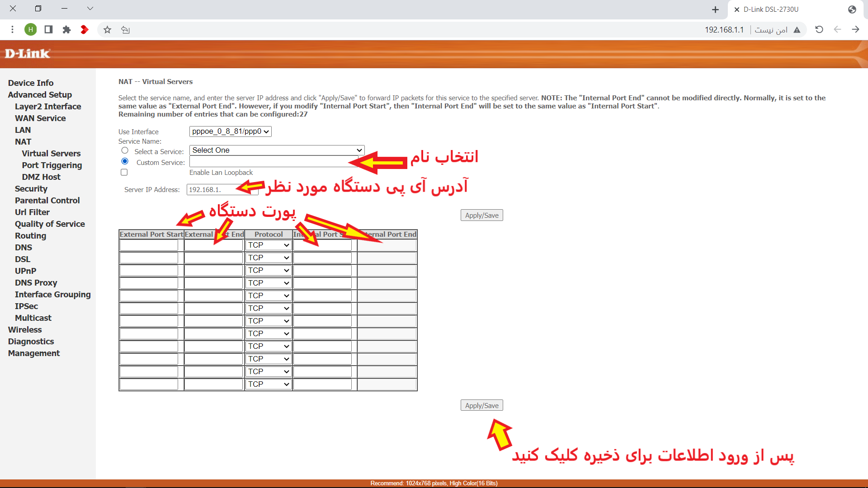
Task: Select the 'Custom Service' radio button
Action: pyautogui.click(x=125, y=161)
